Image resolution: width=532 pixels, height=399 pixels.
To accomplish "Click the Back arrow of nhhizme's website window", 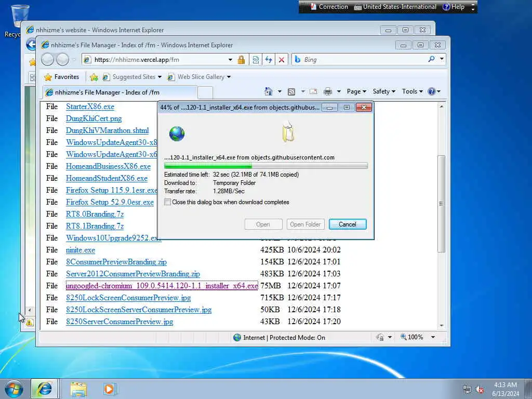I will (x=31, y=45).
